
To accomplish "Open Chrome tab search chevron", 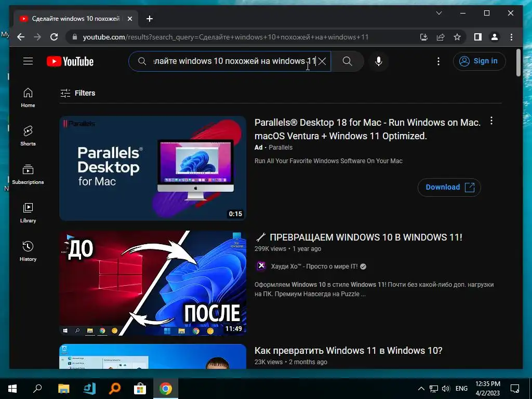I will tap(438, 13).
